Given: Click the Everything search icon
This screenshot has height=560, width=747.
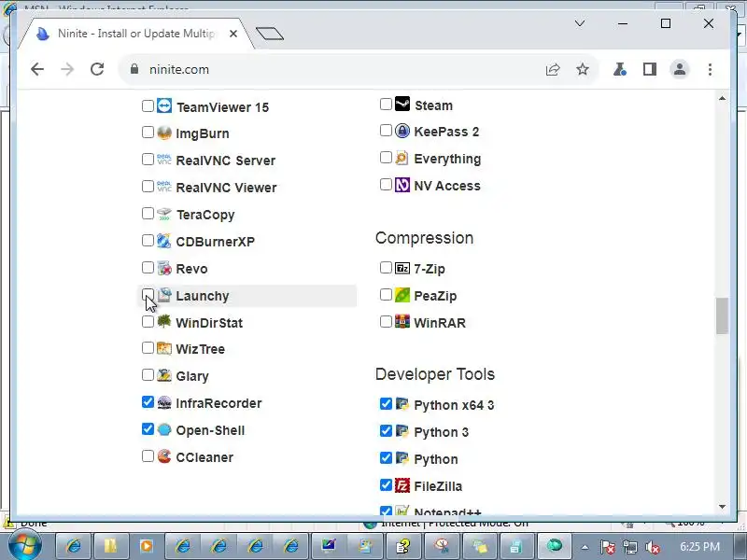Looking at the screenshot, I should (x=402, y=158).
